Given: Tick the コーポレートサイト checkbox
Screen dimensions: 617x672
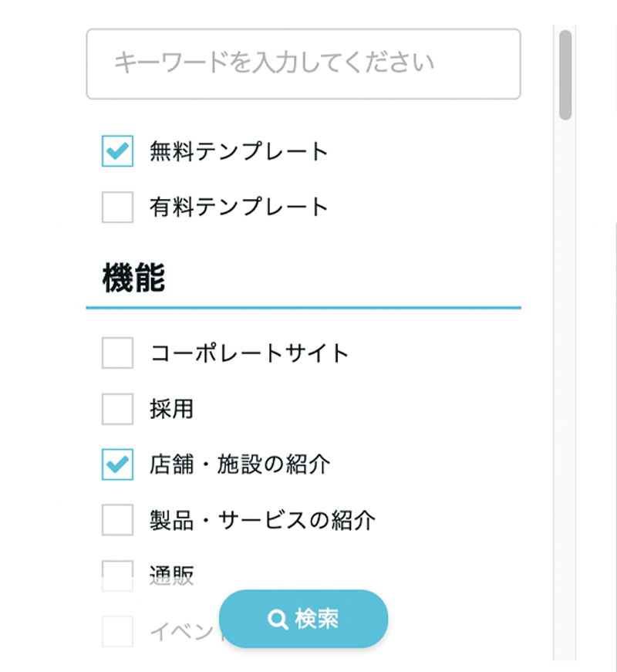Looking at the screenshot, I should (117, 353).
